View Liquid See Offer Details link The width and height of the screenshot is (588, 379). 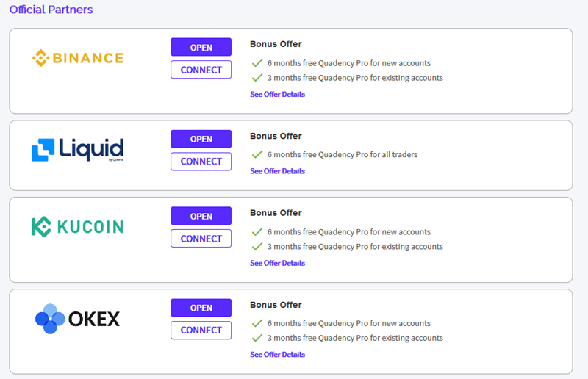click(278, 171)
